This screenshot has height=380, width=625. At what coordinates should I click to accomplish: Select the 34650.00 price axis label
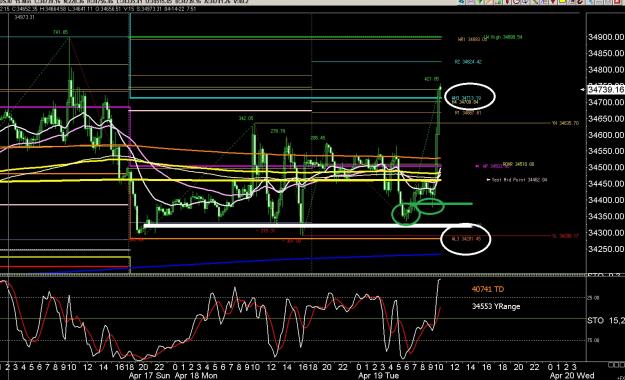point(606,119)
